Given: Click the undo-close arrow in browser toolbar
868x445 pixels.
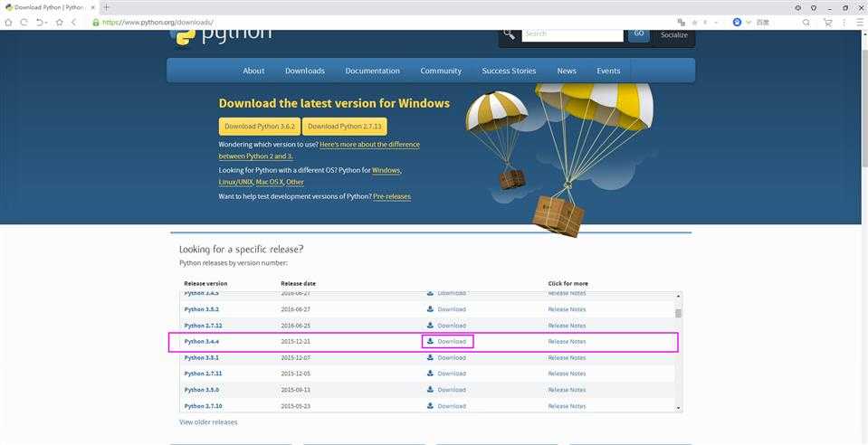Looking at the screenshot, I should click(41, 22).
